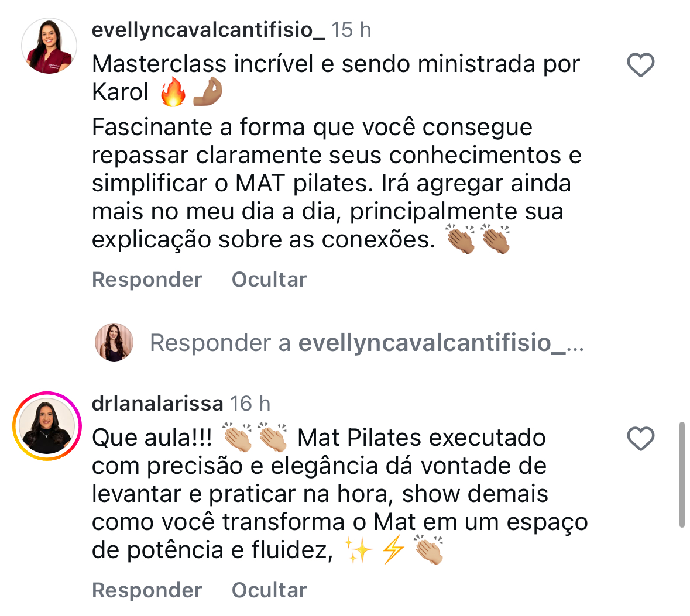The width and height of the screenshot is (690, 616).
Task: Like drlanalarissa's comment with the heart
Action: pyautogui.click(x=640, y=439)
